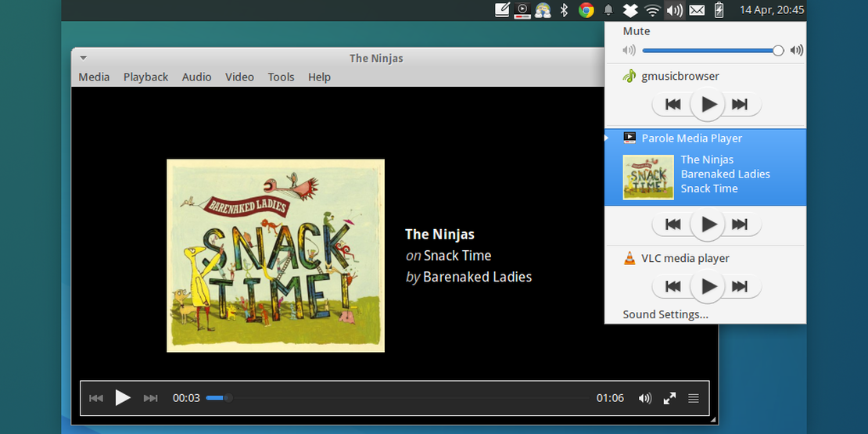Open the window menu arrow in the title bar
This screenshot has height=434, width=868.
83,58
